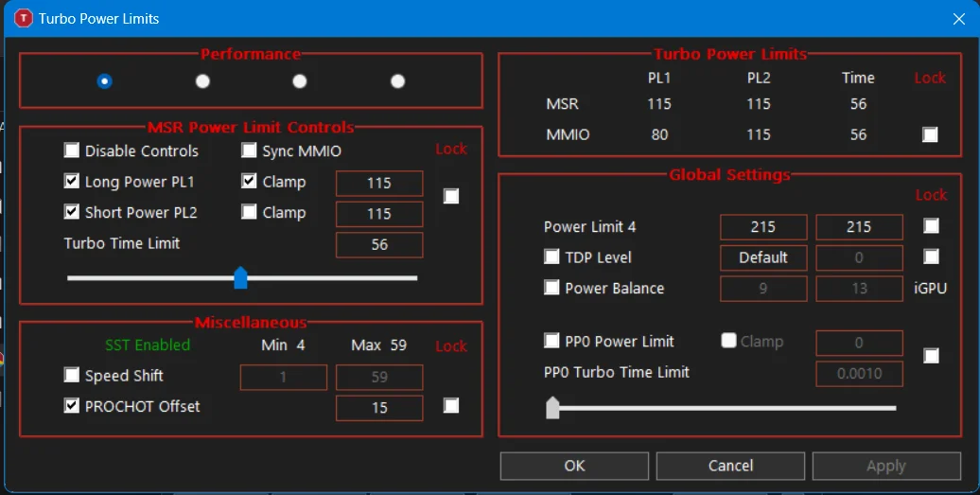The width and height of the screenshot is (980, 495).
Task: Click the PP0 Turbo Time Limit slider thumb
Action: pyautogui.click(x=552, y=408)
